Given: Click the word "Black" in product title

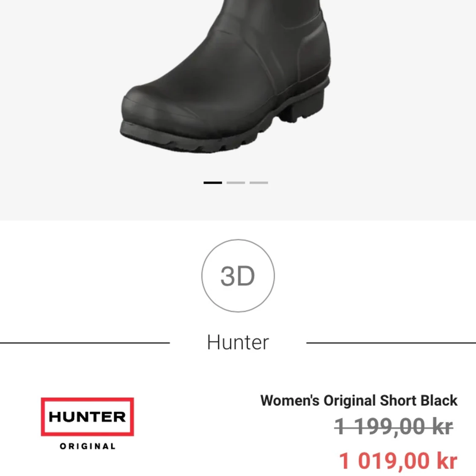Looking at the screenshot, I should [x=439, y=400].
